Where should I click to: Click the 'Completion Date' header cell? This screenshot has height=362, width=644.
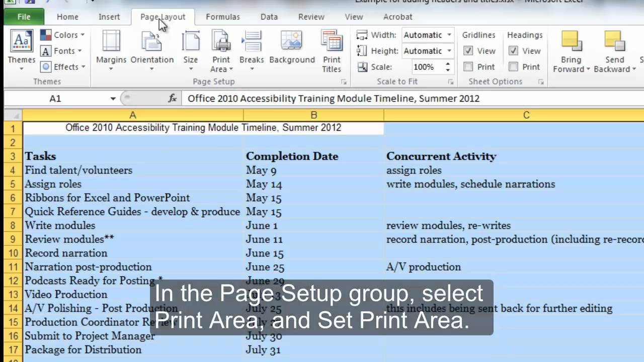(x=313, y=156)
